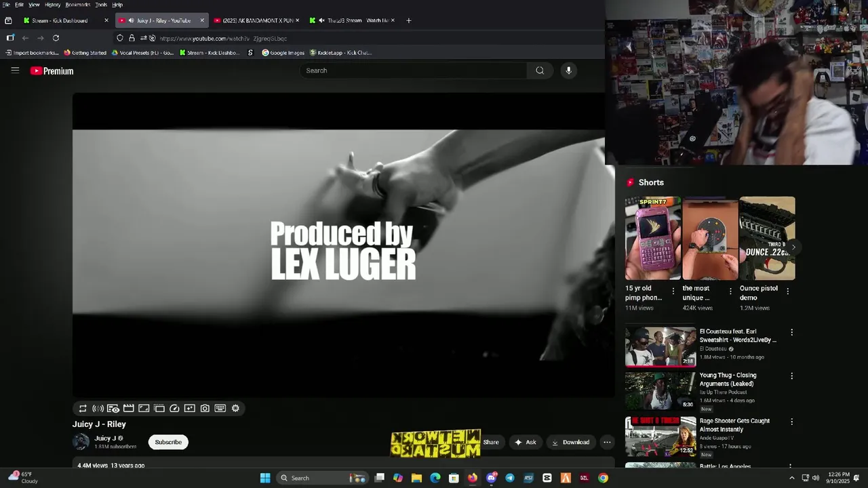868x488 pixels.
Task: Open Firefox View icon left of tabs
Action: coord(8,20)
